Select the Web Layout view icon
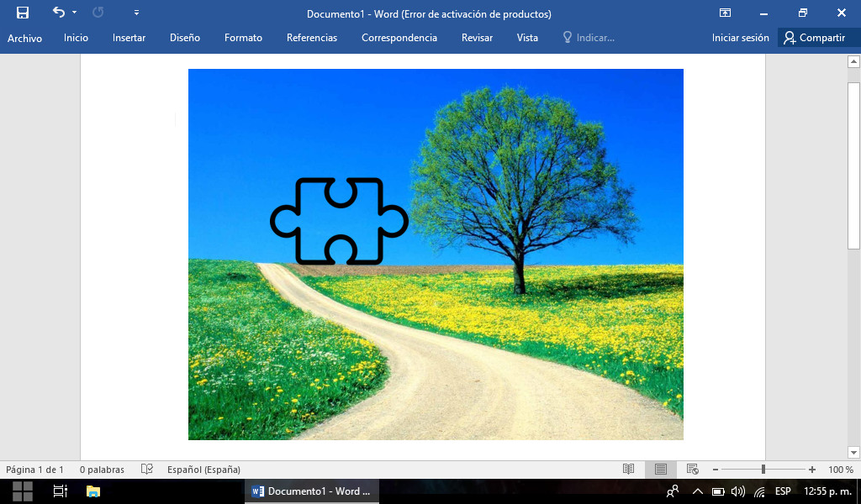 click(x=692, y=469)
